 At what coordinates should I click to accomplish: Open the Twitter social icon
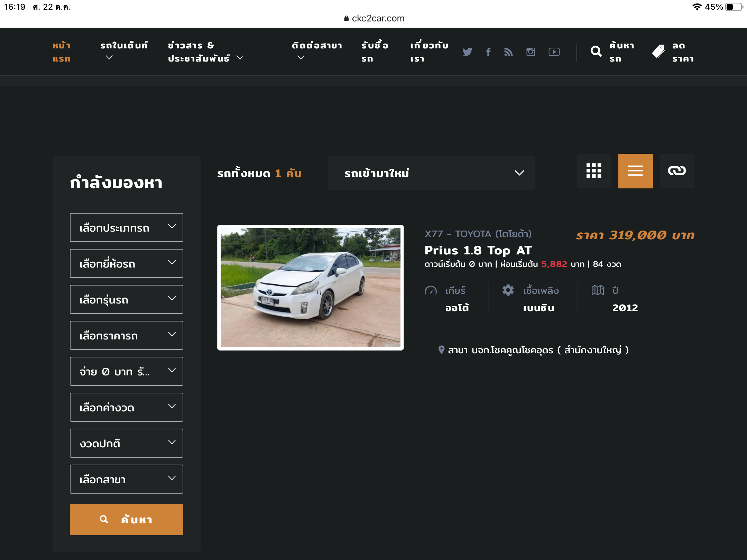[x=467, y=52]
